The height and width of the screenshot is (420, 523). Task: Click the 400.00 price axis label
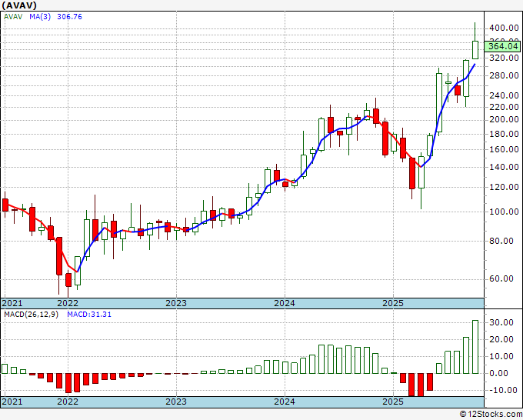[502, 28]
